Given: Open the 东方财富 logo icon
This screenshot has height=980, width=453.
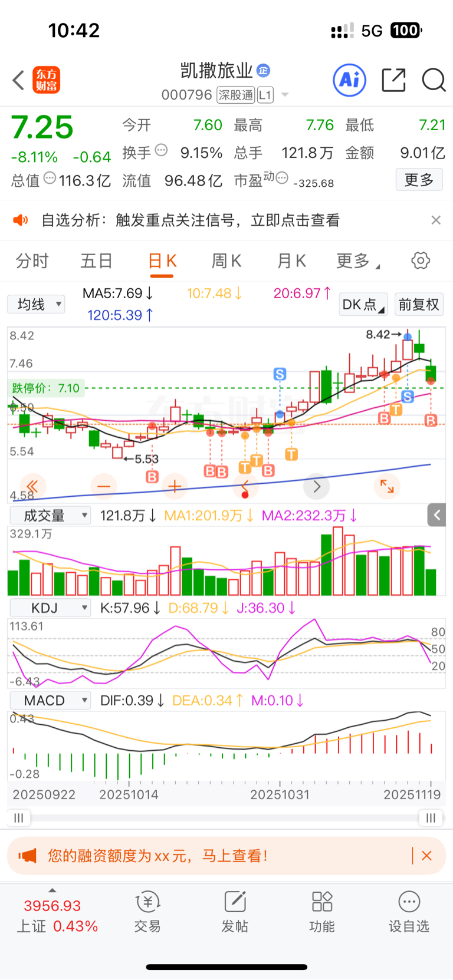Looking at the screenshot, I should pyautogui.click(x=46, y=80).
